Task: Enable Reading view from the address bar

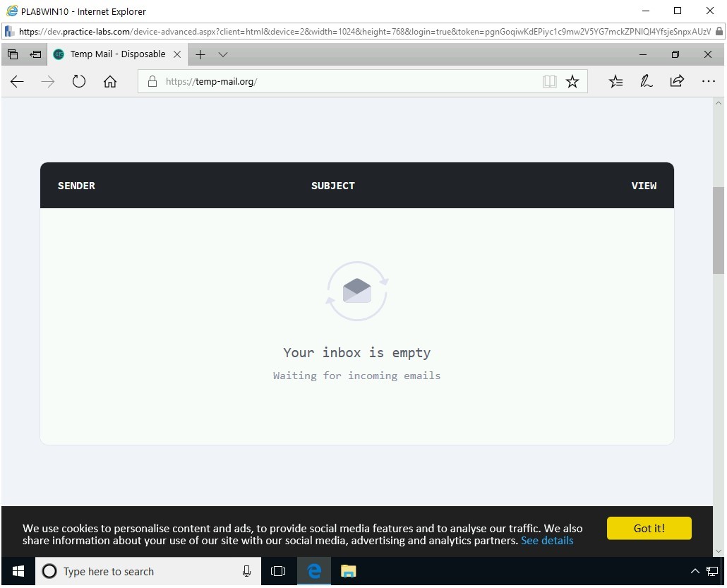Action: click(x=549, y=81)
